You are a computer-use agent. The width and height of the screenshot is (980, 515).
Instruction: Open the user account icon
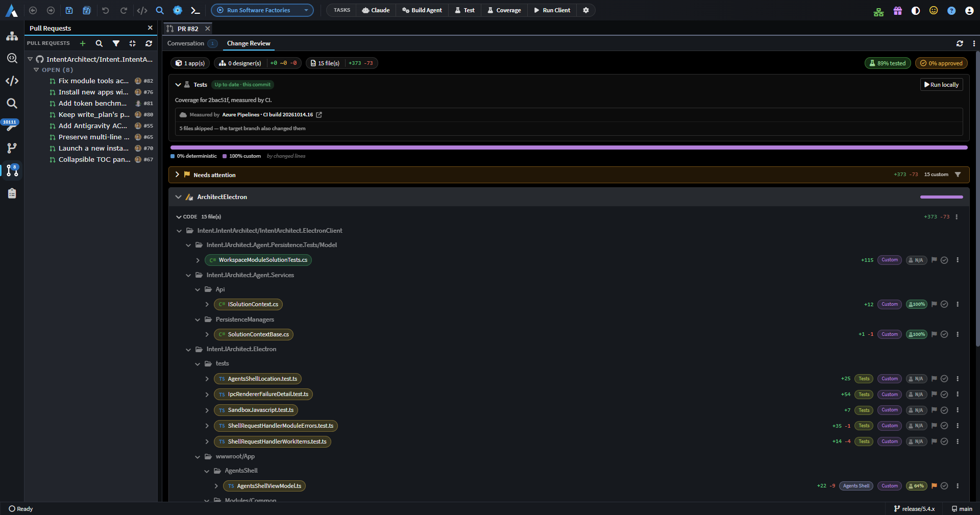(x=969, y=11)
